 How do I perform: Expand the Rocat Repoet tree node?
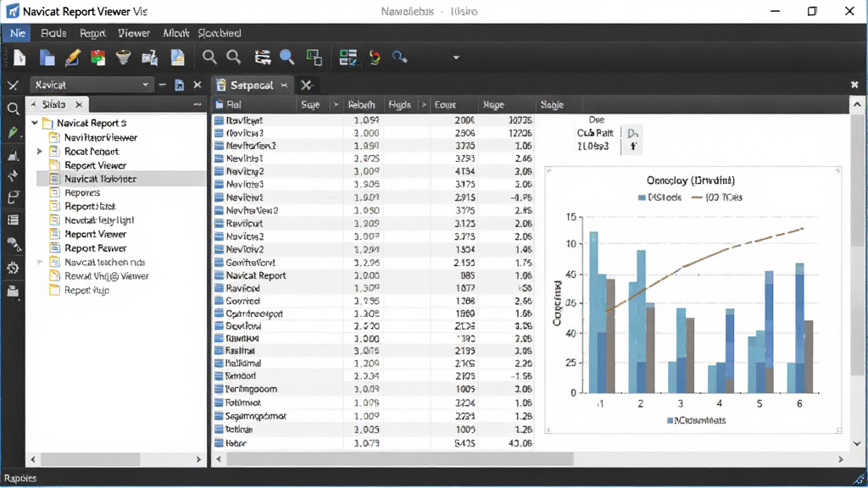coord(40,151)
